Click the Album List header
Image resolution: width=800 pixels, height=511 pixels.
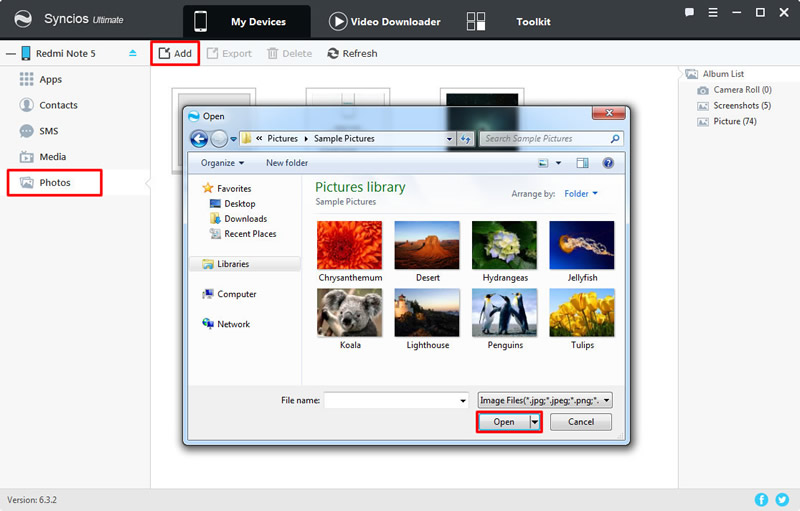tap(715, 74)
